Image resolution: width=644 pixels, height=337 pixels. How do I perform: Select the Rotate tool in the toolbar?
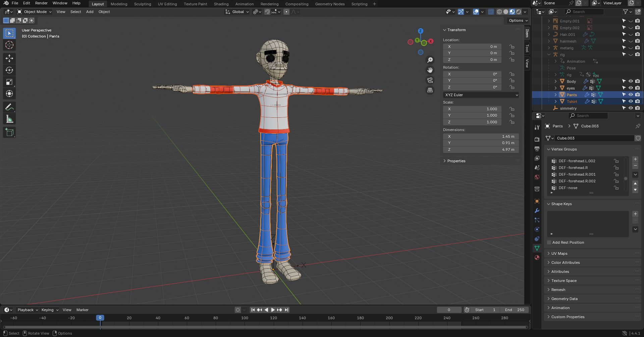pos(9,70)
